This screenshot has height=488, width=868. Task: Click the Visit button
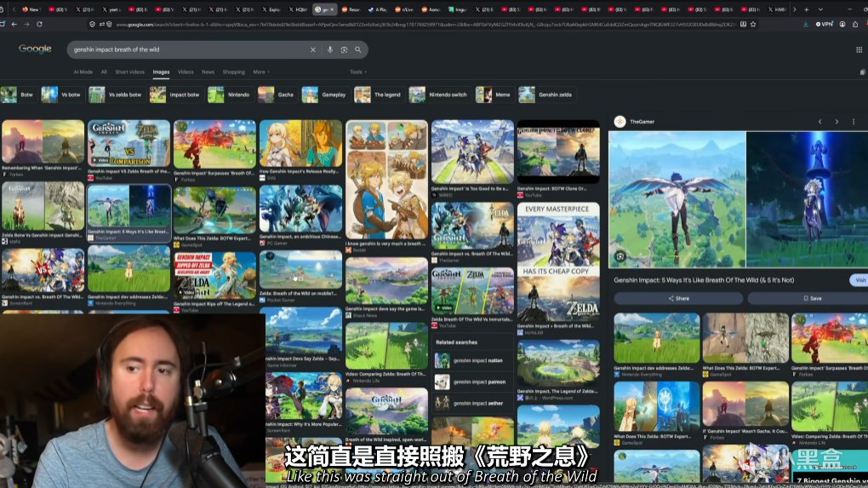click(859, 280)
